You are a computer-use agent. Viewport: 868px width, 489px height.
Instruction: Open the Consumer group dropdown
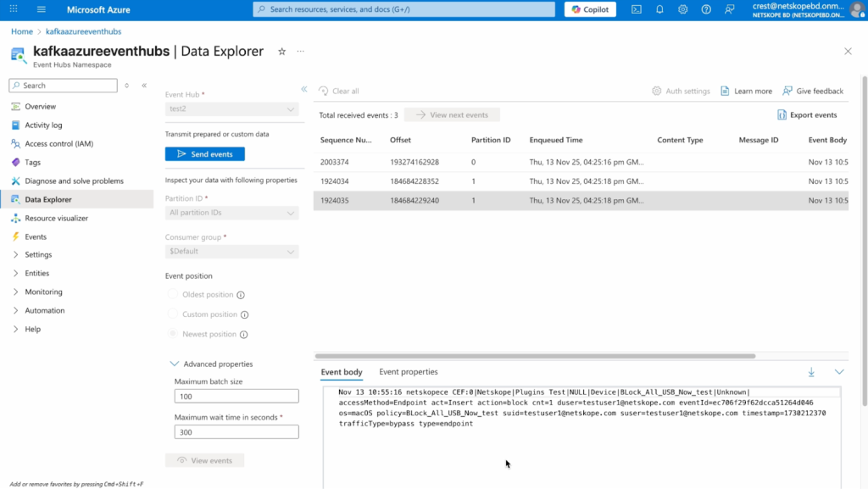pyautogui.click(x=231, y=252)
